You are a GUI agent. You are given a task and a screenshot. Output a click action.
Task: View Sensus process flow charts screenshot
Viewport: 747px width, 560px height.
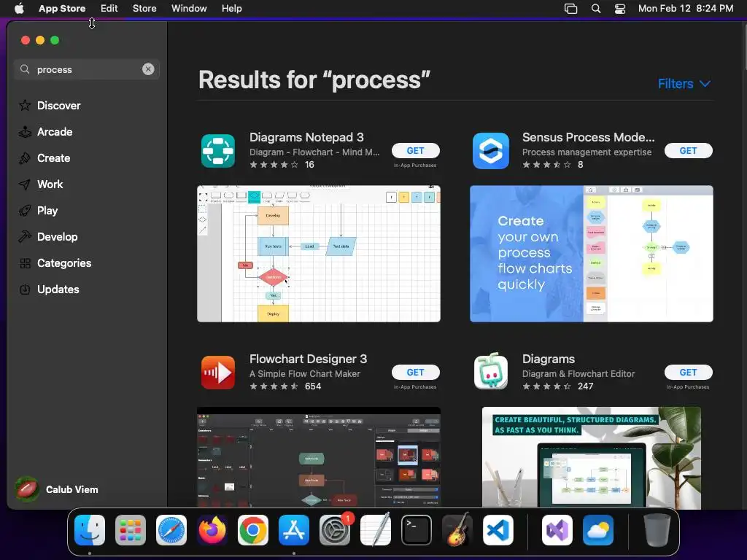point(591,254)
